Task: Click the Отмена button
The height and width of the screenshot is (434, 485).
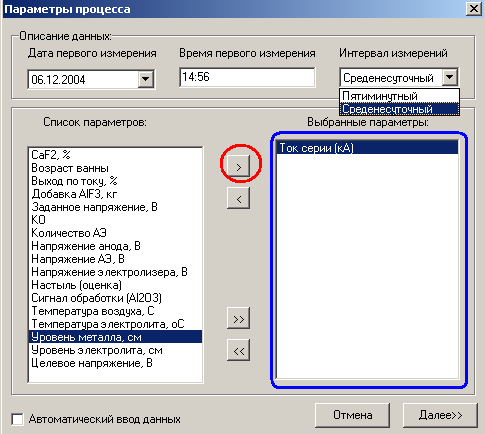Action: (352, 415)
